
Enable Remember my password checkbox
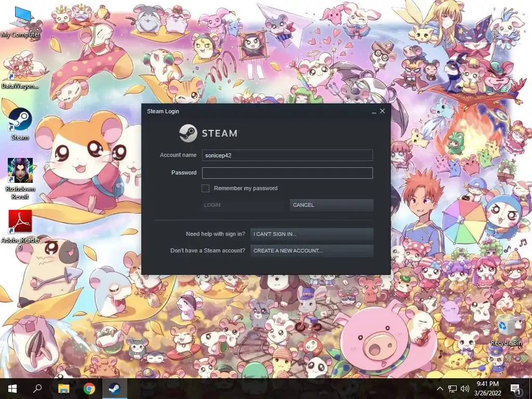(205, 188)
